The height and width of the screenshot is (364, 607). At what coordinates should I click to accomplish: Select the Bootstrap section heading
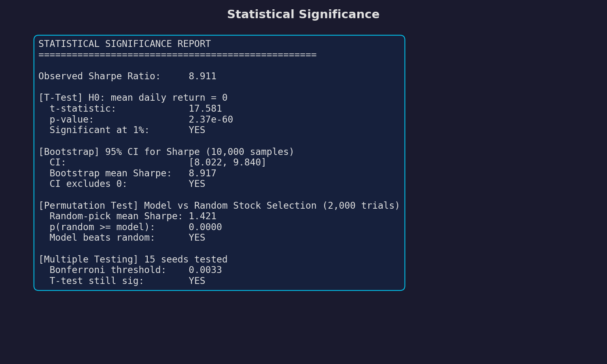click(x=166, y=152)
